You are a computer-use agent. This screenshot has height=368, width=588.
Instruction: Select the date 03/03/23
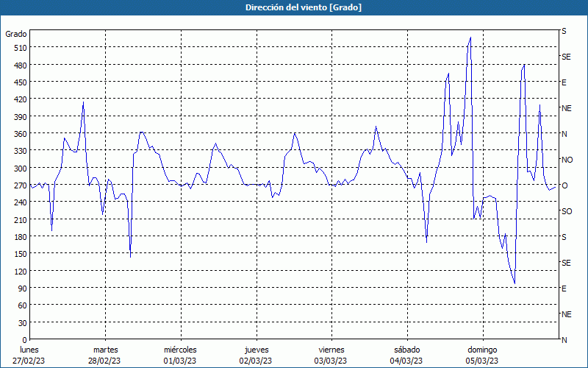point(331,361)
